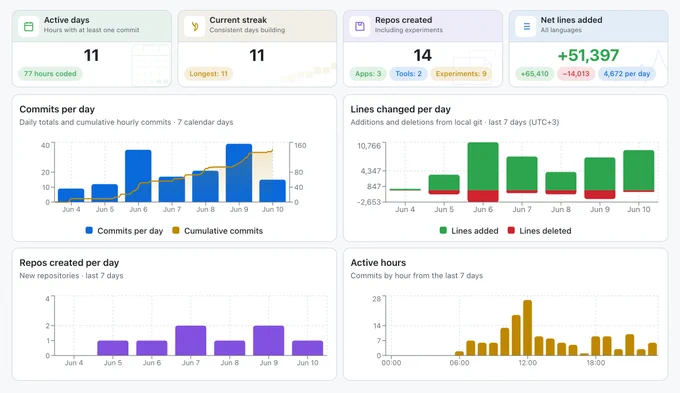Image resolution: width=680 pixels, height=393 pixels.
Task: Select the Jun 5 bar in Repos created chart
Action: click(x=113, y=348)
